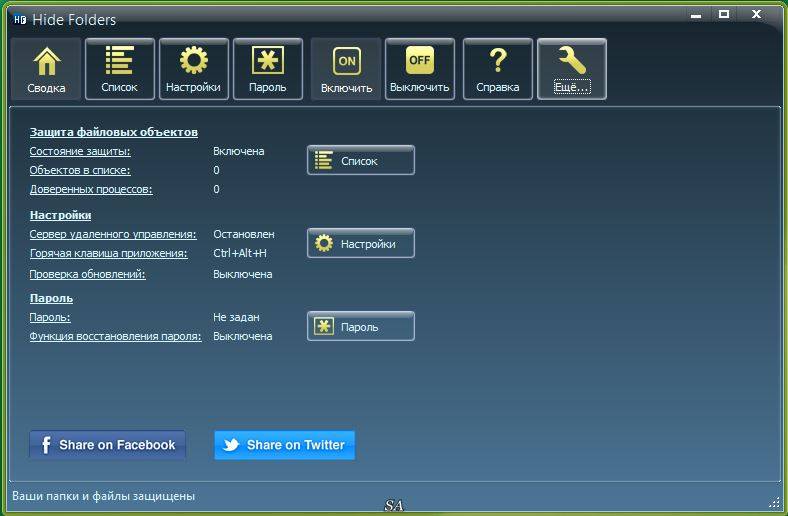Click the Настройки button in settings section

[x=361, y=244]
